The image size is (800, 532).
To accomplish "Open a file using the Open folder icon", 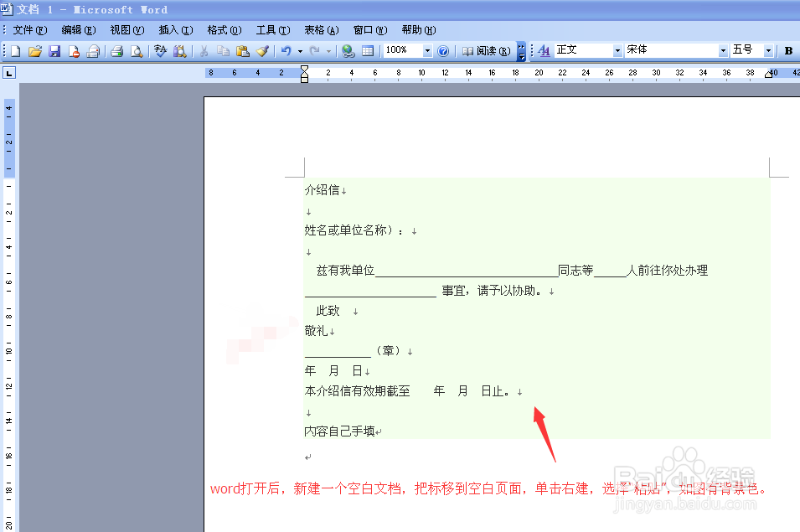I will pos(35,50).
